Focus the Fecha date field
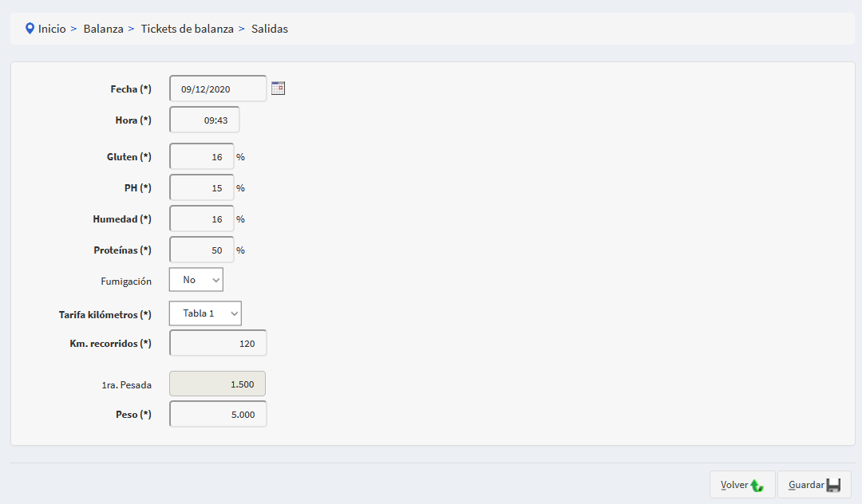The width and height of the screenshot is (862, 504). point(218,89)
